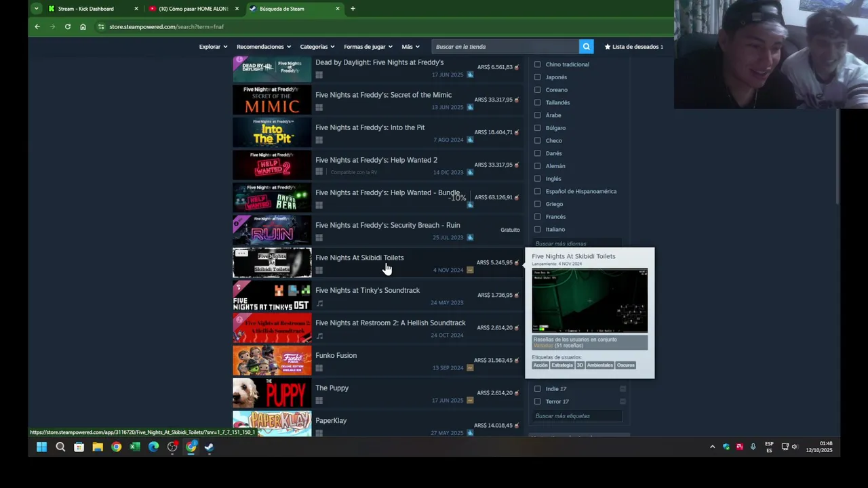Click the browser address bar URL
Image resolution: width=868 pixels, height=488 pixels.
(x=166, y=26)
